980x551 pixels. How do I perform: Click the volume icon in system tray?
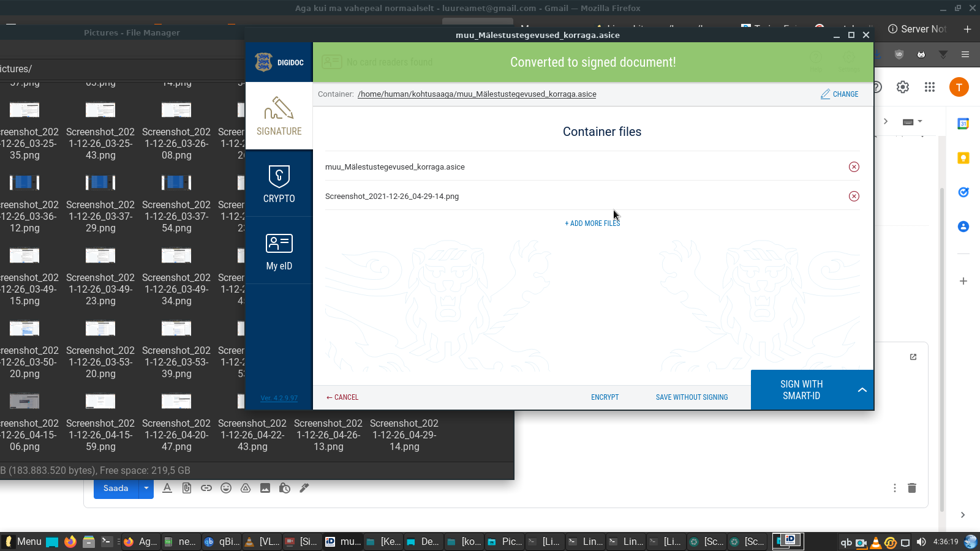(921, 542)
